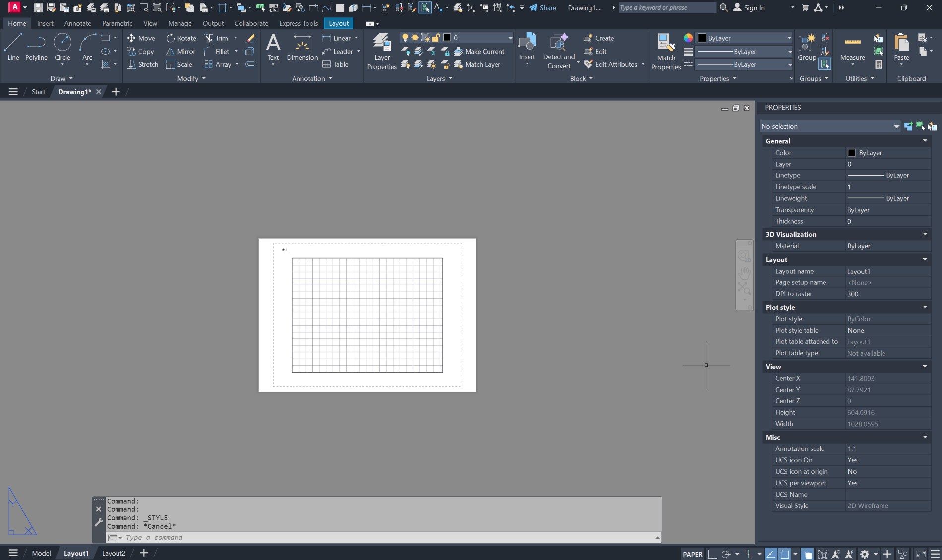This screenshot has width=942, height=560.
Task: Collapse the Misc properties section
Action: (x=925, y=437)
